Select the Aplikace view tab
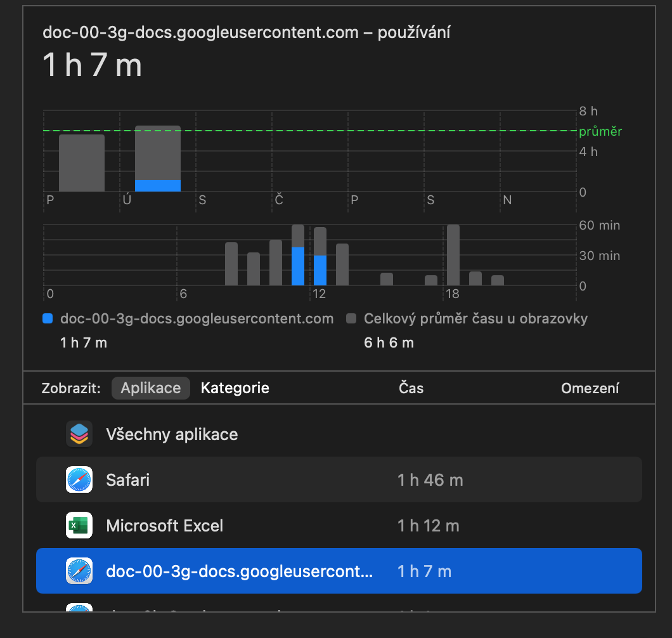The image size is (672, 638). click(150, 388)
